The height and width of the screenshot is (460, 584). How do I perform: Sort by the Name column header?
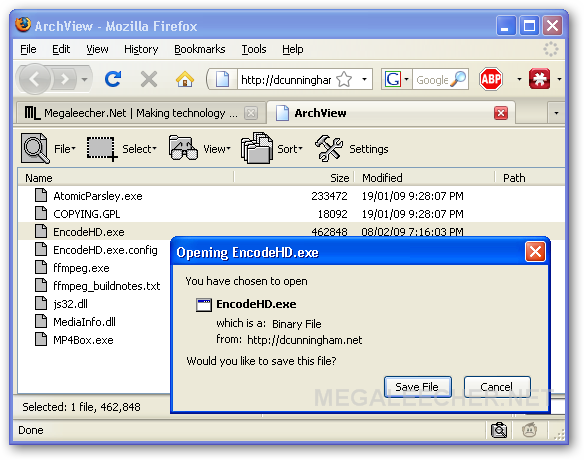pos(126,178)
